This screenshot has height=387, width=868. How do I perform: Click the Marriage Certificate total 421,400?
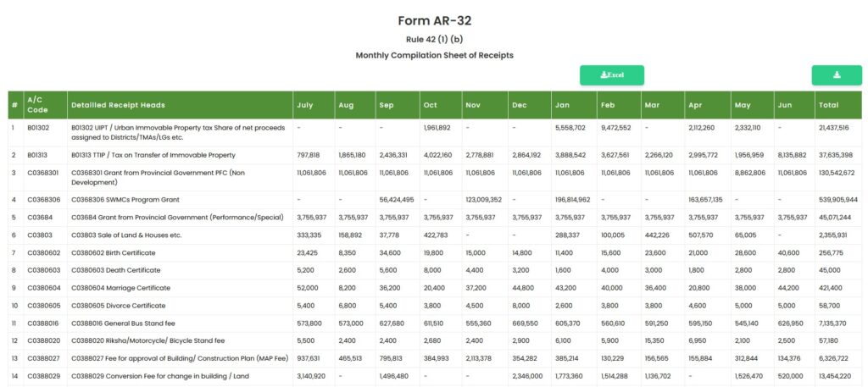830,288
